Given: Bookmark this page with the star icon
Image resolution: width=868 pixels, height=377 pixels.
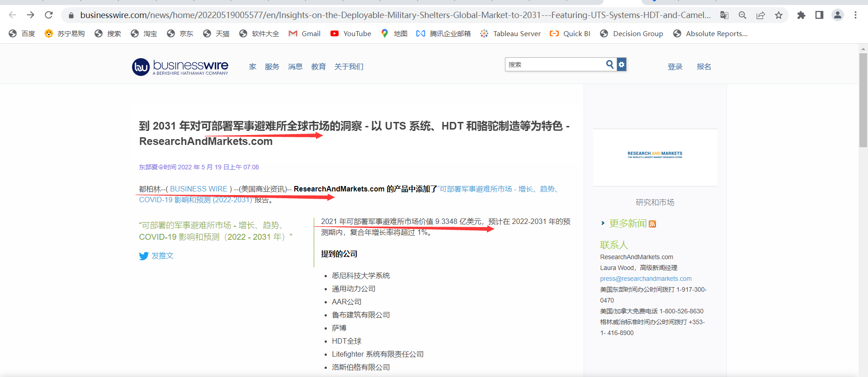Looking at the screenshot, I should [x=778, y=15].
